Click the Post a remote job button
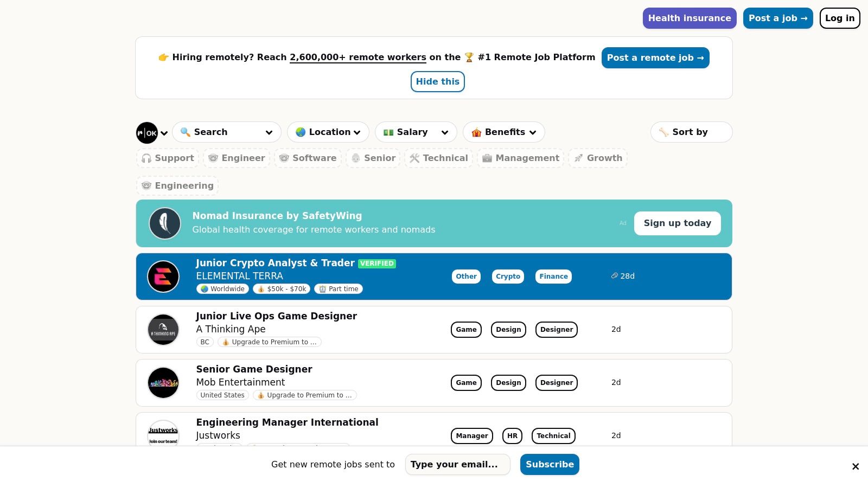Viewport: 868px width, 488px height. coord(655,58)
